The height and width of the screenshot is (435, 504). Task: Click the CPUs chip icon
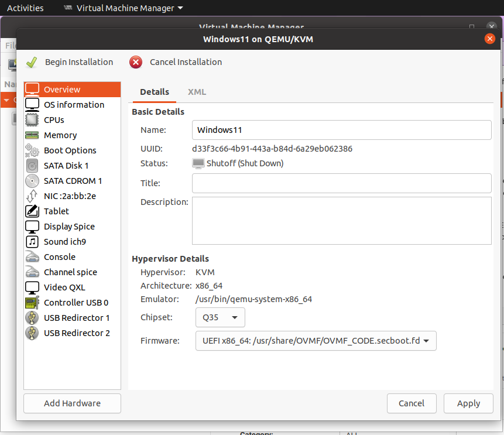point(32,120)
